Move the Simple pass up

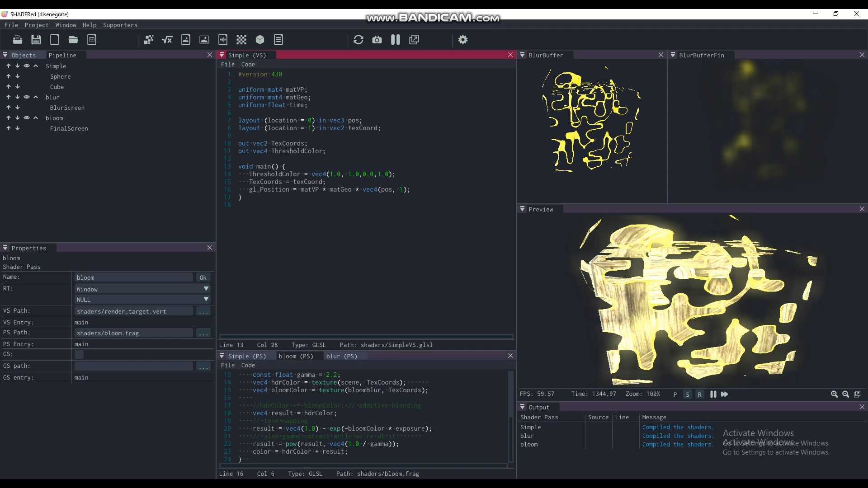(x=9, y=66)
